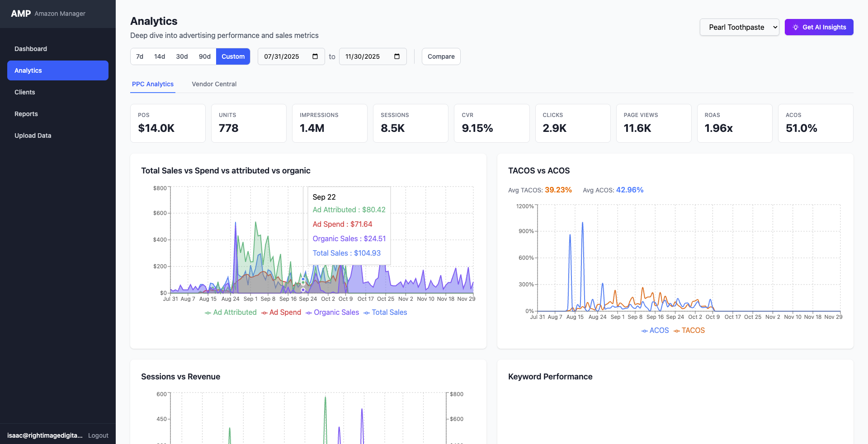Toggle the TACOS legend series

coord(689,331)
